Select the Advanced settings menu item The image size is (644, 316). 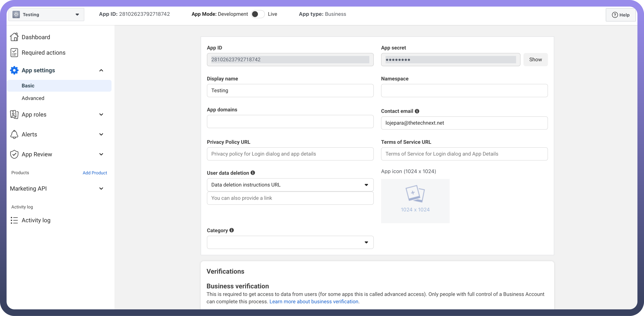33,98
